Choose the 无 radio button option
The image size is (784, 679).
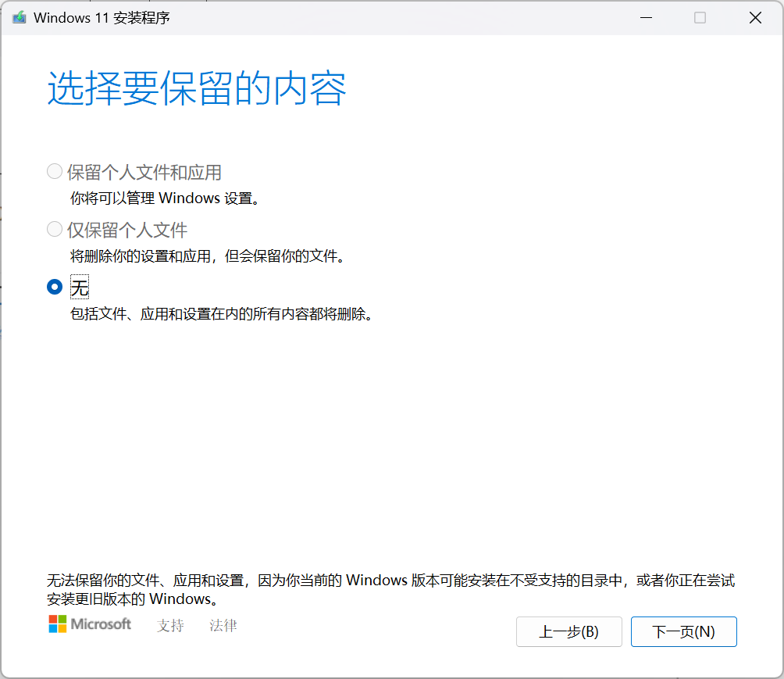click(x=55, y=288)
